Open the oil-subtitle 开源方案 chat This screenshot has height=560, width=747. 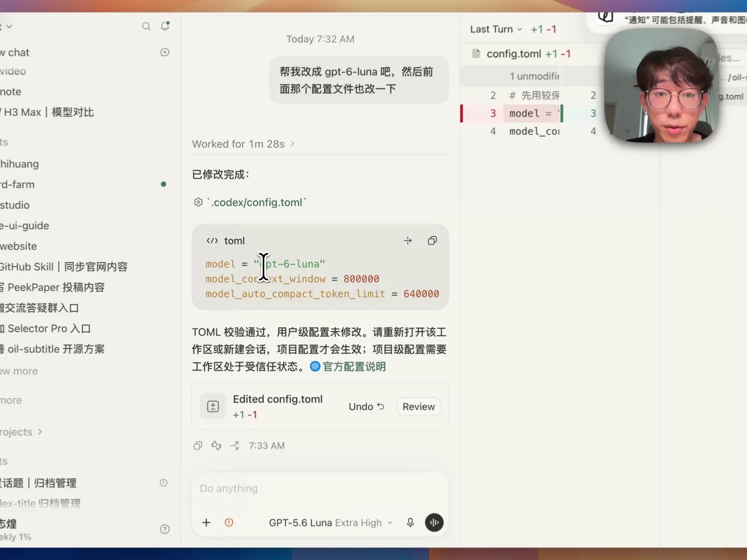(x=52, y=349)
